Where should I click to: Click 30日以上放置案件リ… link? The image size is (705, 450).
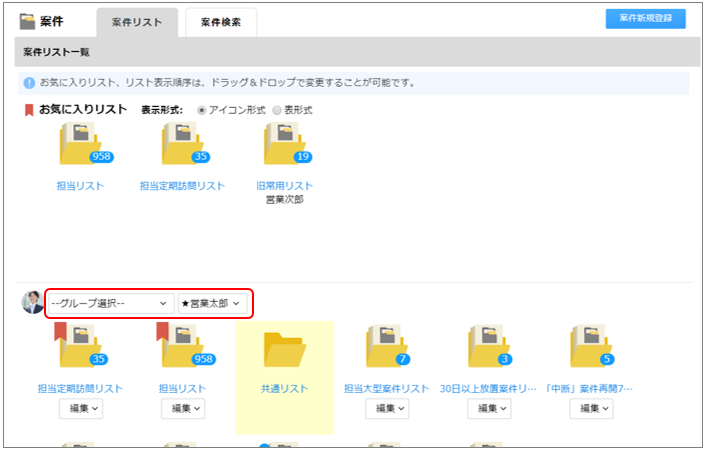[x=488, y=388]
